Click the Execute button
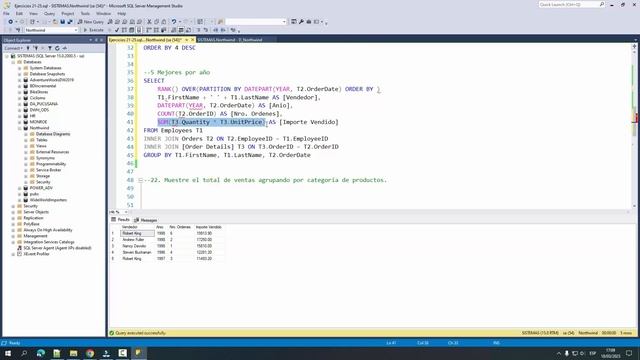This screenshot has height=360, width=640. (93, 30)
